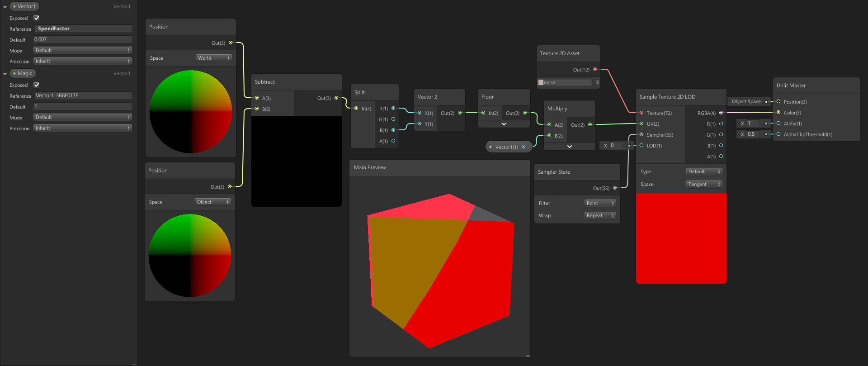The height and width of the screenshot is (366, 868).
Task: Click the Unlit Master node title
Action: (x=791, y=86)
